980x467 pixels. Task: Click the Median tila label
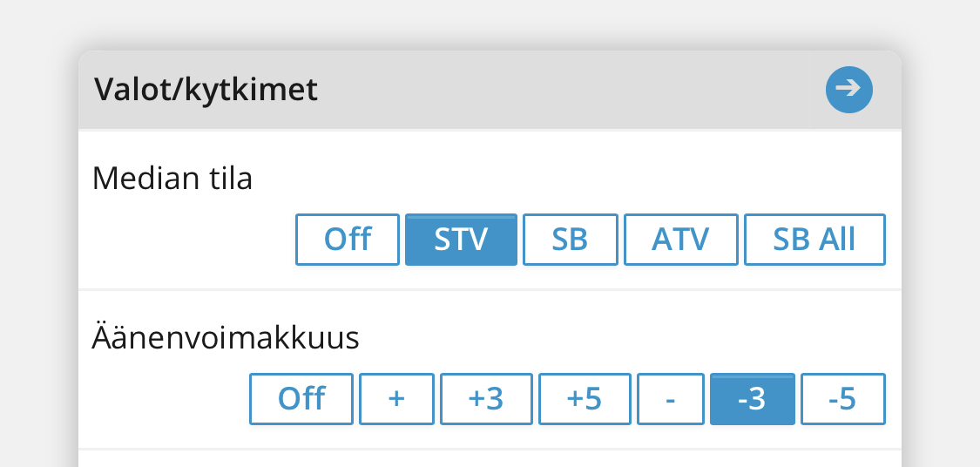[172, 179]
